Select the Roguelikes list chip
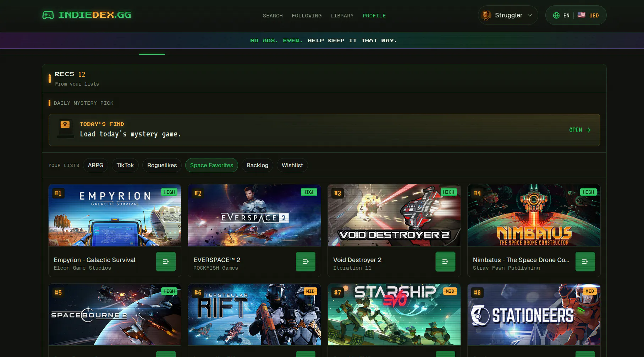Viewport: 644px width, 357px height. [162, 165]
